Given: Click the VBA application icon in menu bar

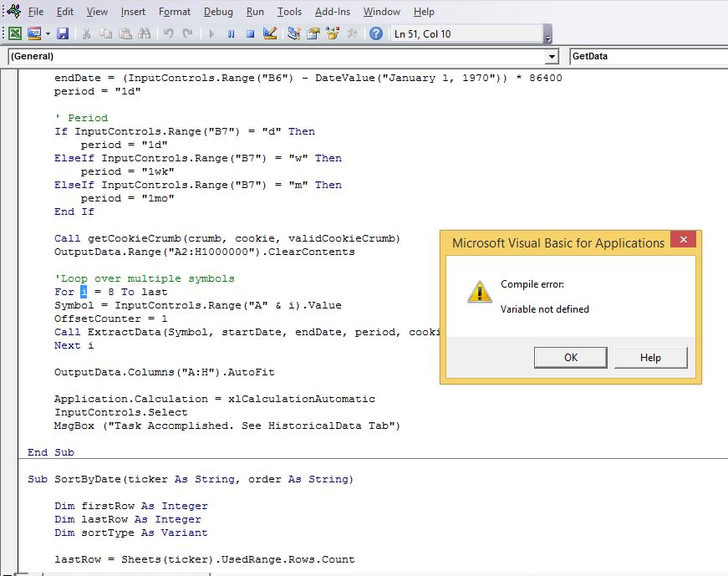Looking at the screenshot, I should tap(14, 11).
